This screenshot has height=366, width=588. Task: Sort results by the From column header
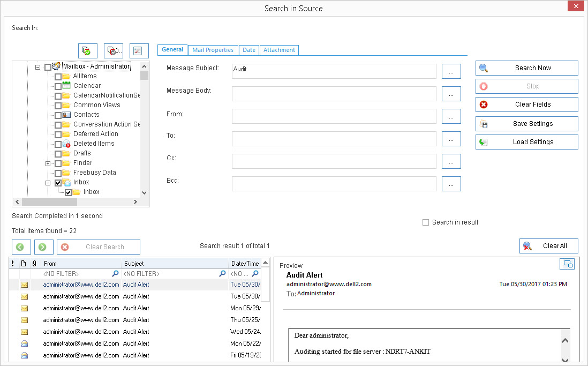click(x=81, y=264)
